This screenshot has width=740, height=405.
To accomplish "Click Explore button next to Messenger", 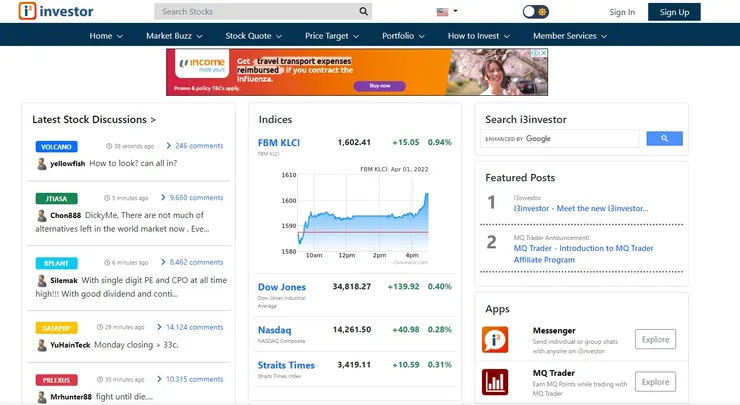I will click(655, 339).
